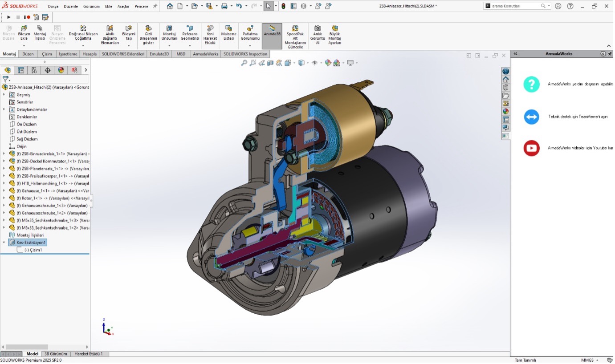Open Display Style cube icon in viewport toolbar

tap(301, 63)
